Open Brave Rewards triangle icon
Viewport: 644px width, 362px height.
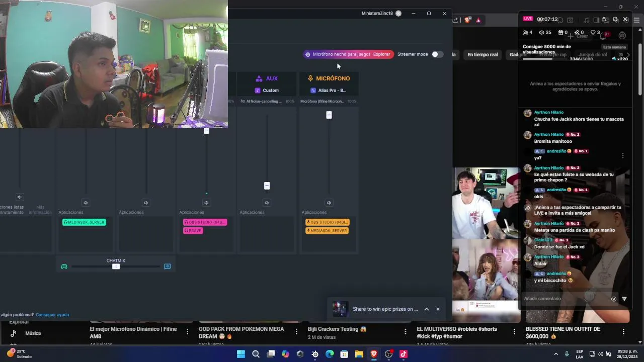478,20
